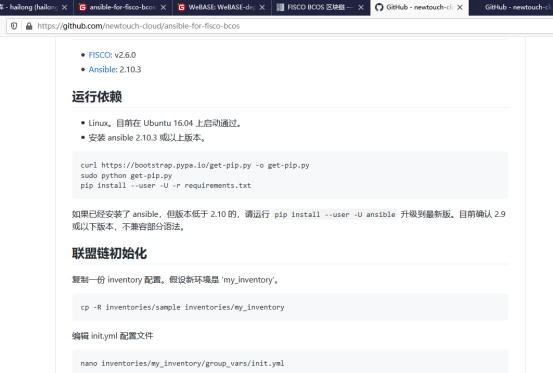Click the padlock site security icon
553x373 pixels.
coord(29,26)
